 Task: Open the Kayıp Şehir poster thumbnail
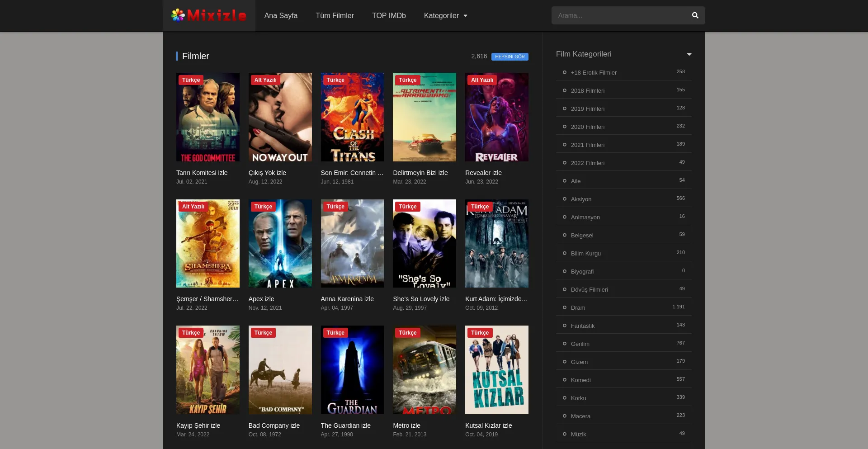coord(208,370)
